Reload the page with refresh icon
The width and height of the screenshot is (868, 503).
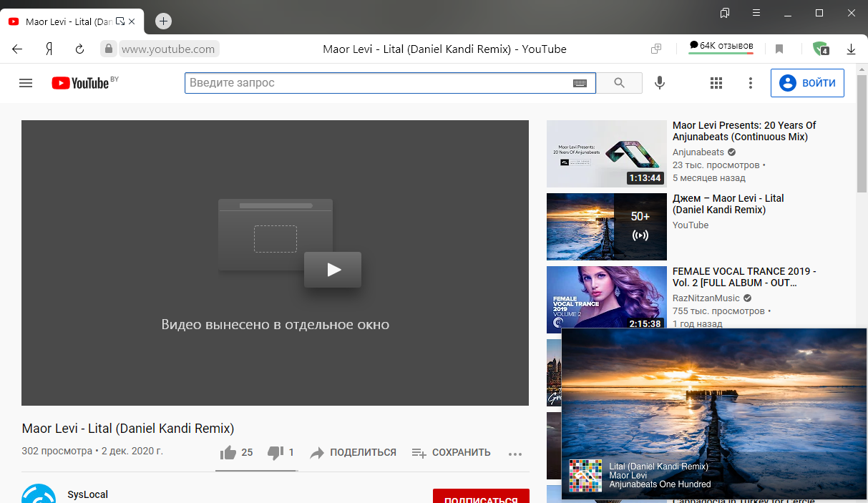point(80,49)
